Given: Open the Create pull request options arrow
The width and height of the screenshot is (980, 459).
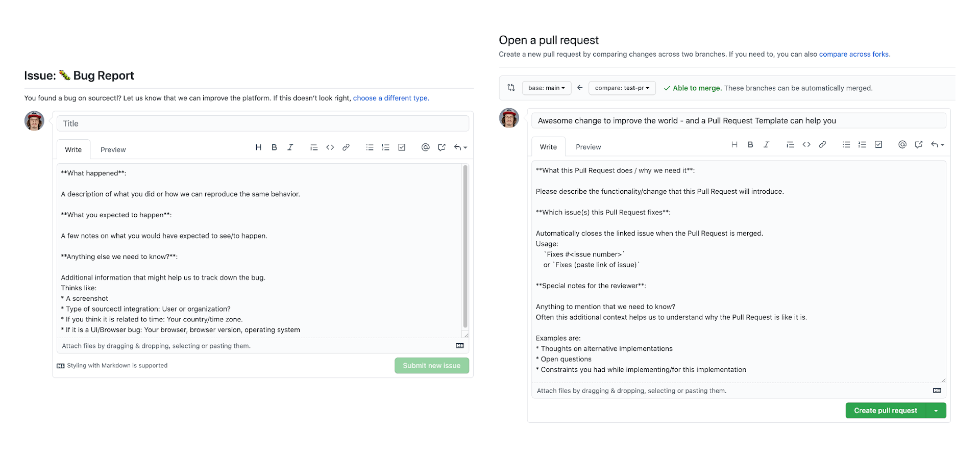Looking at the screenshot, I should [x=936, y=410].
